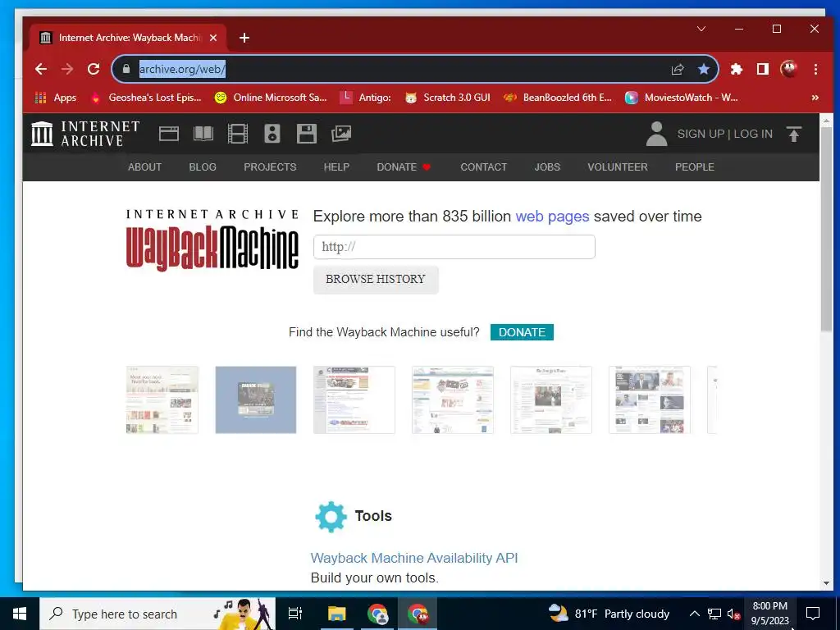Open the Images icon in header
The width and height of the screenshot is (840, 630).
point(340,134)
